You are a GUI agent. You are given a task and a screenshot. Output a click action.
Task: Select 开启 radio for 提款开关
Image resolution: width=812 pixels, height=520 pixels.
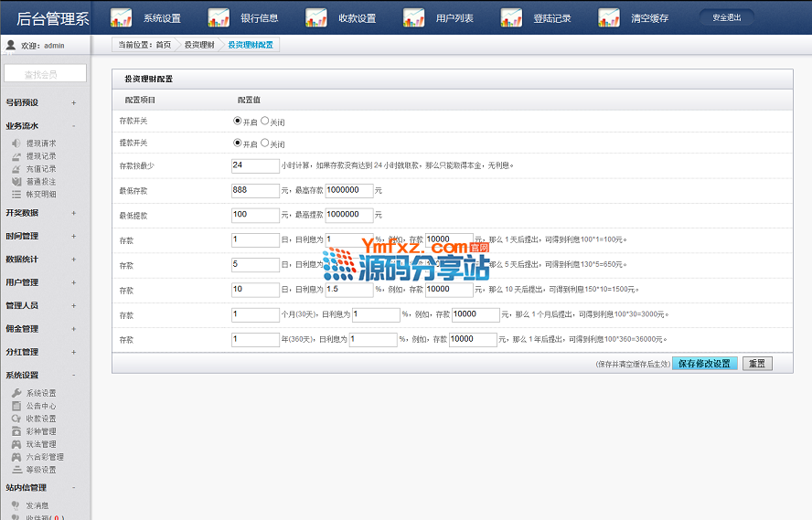coord(238,143)
